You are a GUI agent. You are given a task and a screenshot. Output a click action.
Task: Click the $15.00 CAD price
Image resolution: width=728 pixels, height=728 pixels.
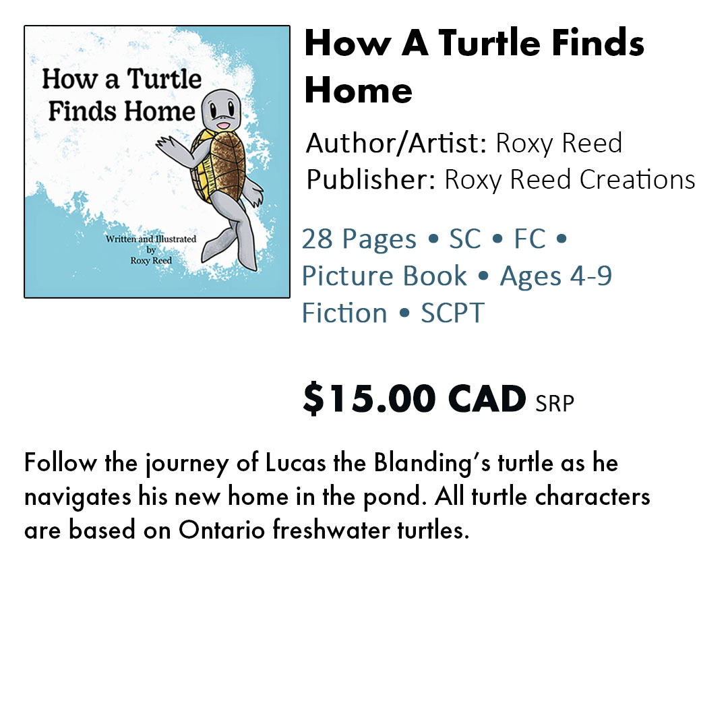[x=414, y=398]
